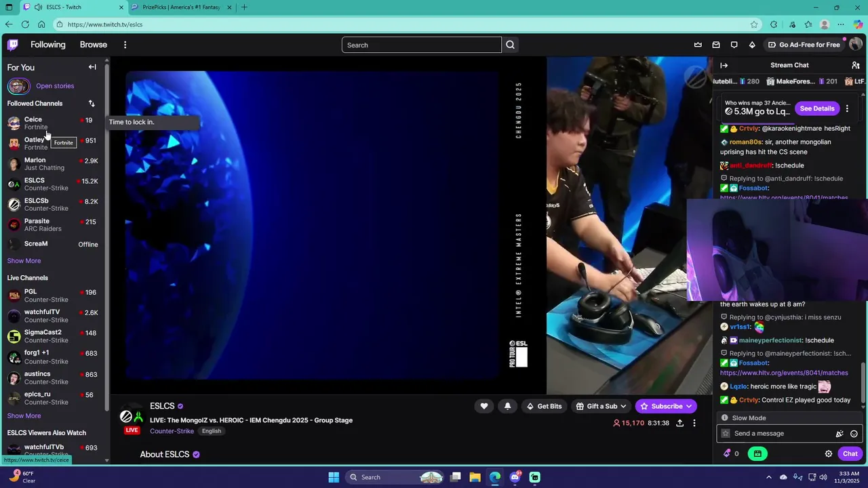Screen dimensions: 868x488
Task: Switch to ESLCS - Twitch browser tab
Action: click(73, 7)
